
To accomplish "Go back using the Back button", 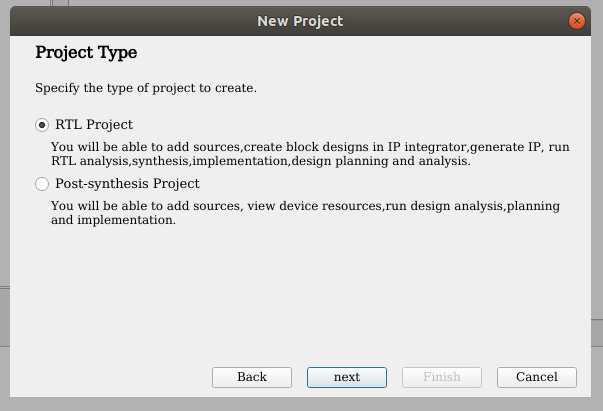I will pos(252,377).
